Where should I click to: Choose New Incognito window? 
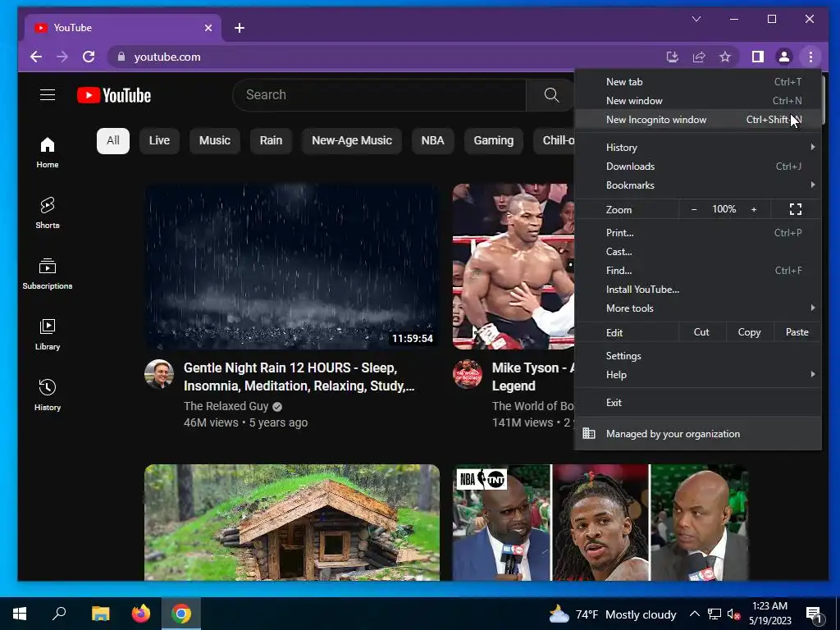pyautogui.click(x=697, y=120)
